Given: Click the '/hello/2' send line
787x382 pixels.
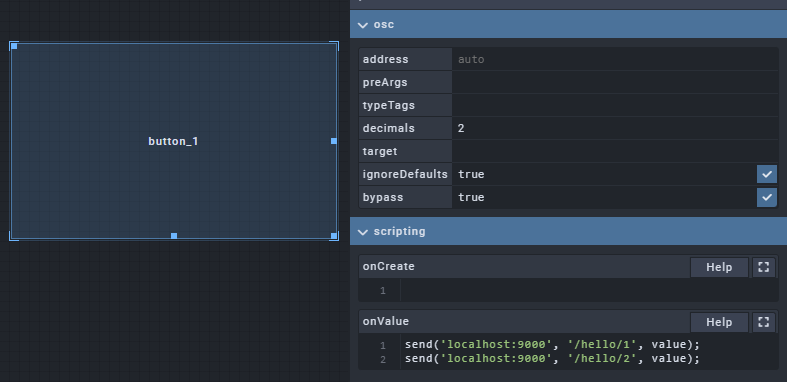Looking at the screenshot, I should 552,358.
